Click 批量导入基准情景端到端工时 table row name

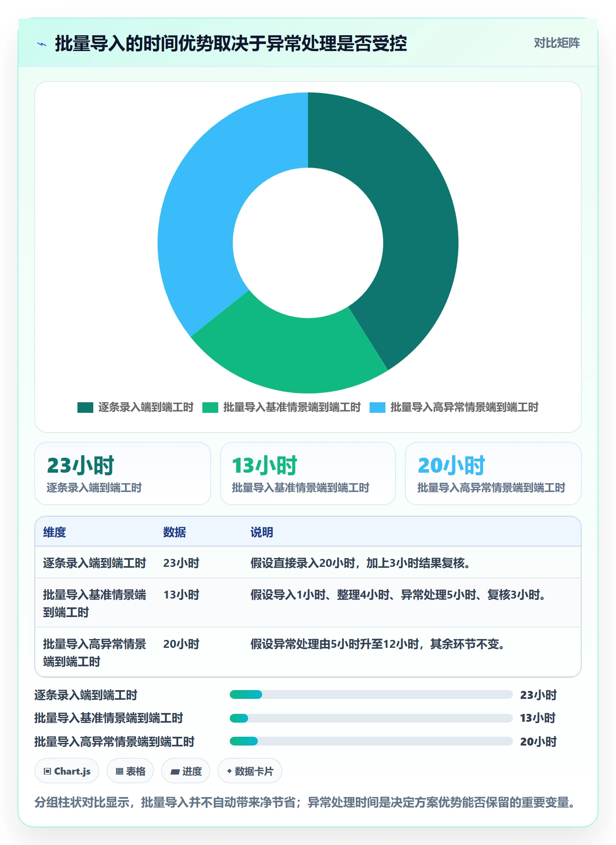(x=95, y=603)
